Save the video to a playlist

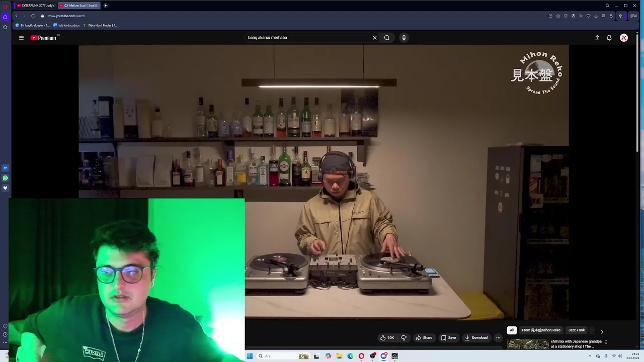(x=448, y=338)
